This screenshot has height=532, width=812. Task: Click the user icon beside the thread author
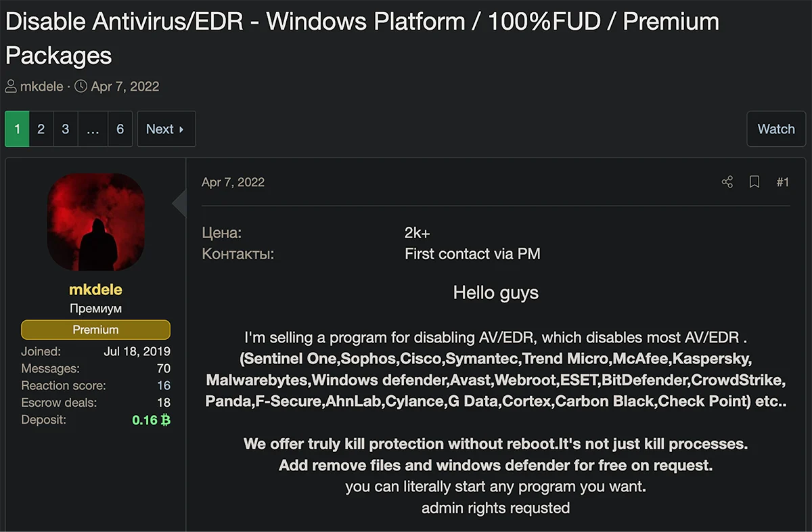(x=11, y=87)
